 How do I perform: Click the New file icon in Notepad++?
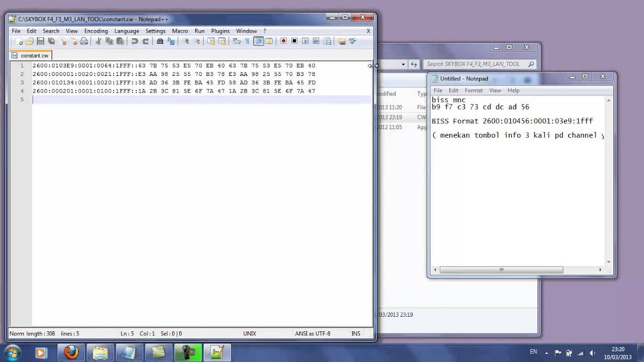(x=19, y=41)
